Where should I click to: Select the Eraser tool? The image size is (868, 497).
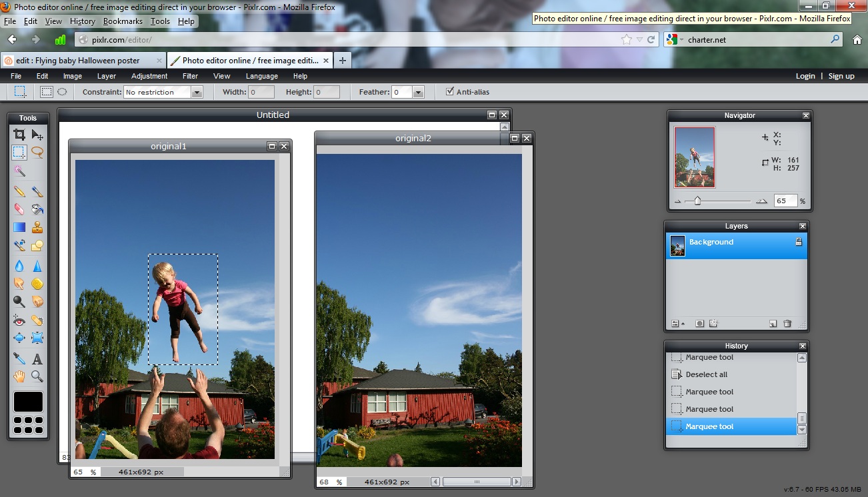tap(19, 209)
